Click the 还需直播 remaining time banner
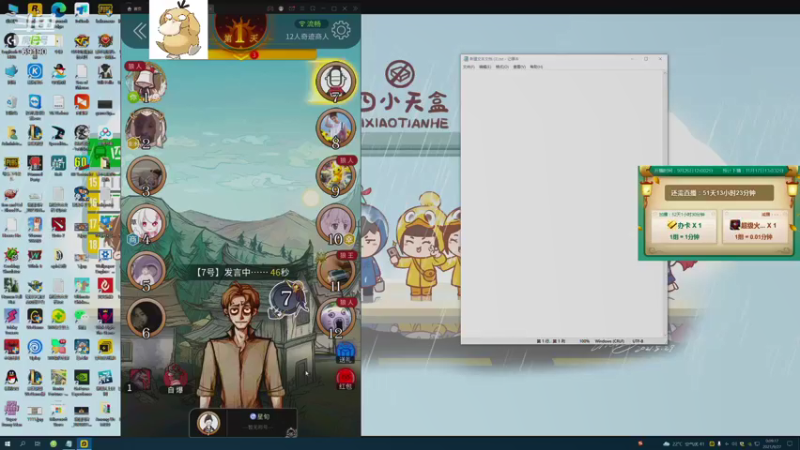 click(x=719, y=193)
